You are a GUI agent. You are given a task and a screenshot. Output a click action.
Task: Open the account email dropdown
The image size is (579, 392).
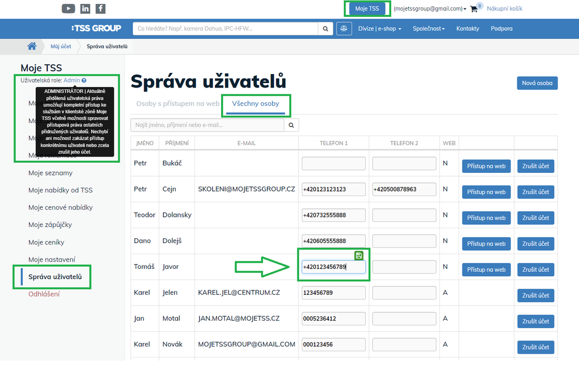pyautogui.click(x=430, y=9)
